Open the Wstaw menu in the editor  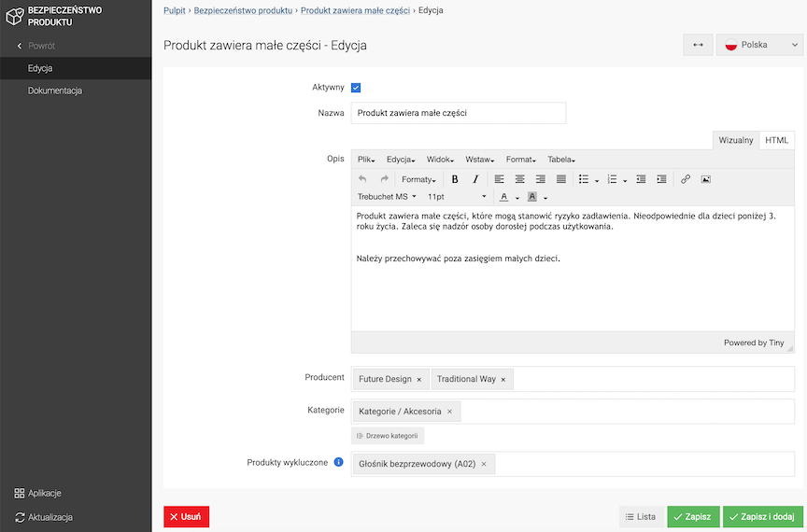480,160
